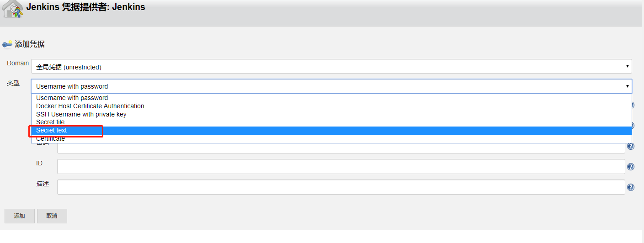644x243 pixels.
Task: Click the 'Jenkins 凭据提供者: Jenkins' page title
Action: 86,7
